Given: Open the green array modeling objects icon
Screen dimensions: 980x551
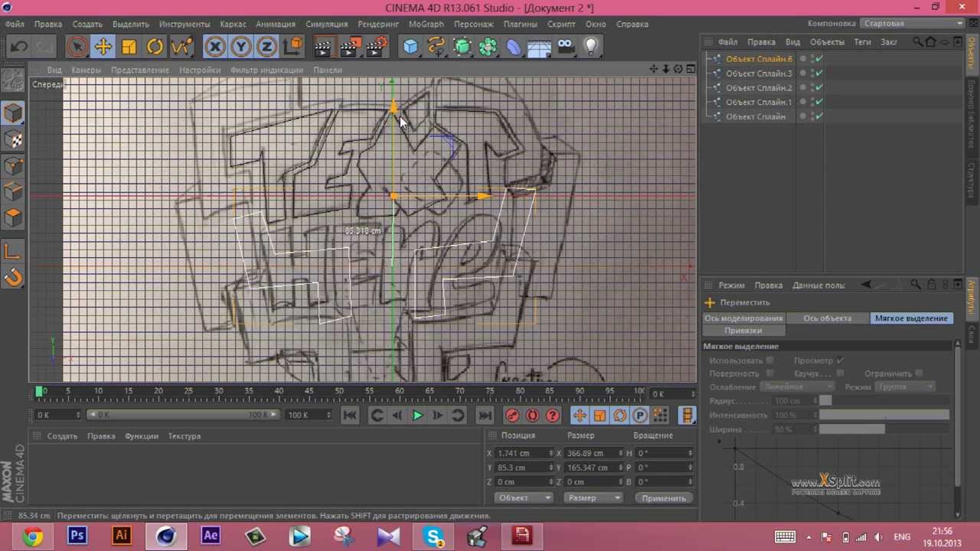Looking at the screenshot, I should (488, 47).
